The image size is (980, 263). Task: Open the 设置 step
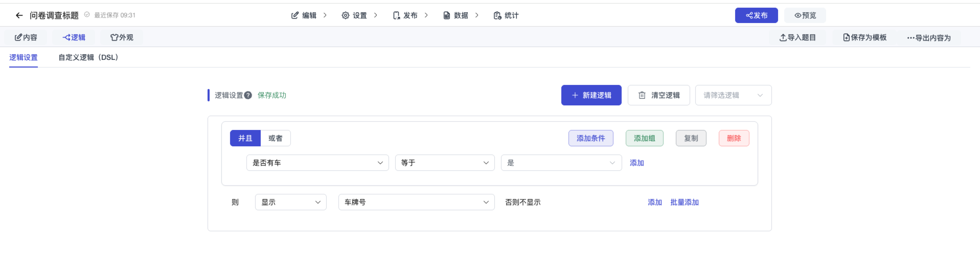coord(354,15)
